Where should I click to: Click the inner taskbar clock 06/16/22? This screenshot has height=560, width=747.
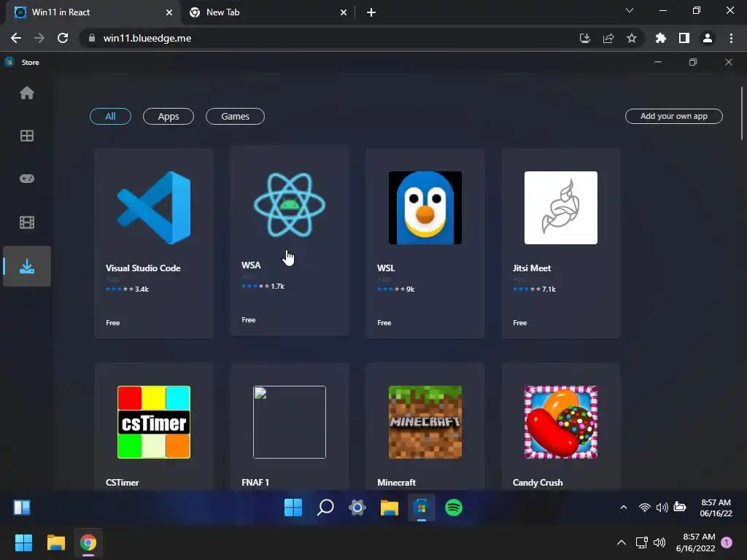[716, 507]
